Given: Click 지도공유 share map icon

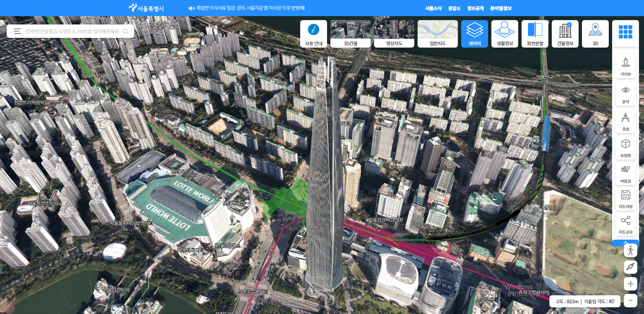Looking at the screenshot, I should pyautogui.click(x=626, y=225).
